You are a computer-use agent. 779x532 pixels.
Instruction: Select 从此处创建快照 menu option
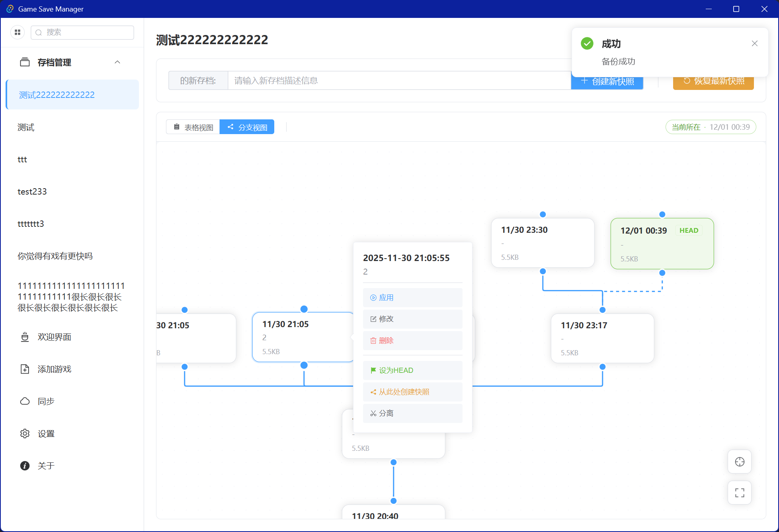[x=412, y=392]
